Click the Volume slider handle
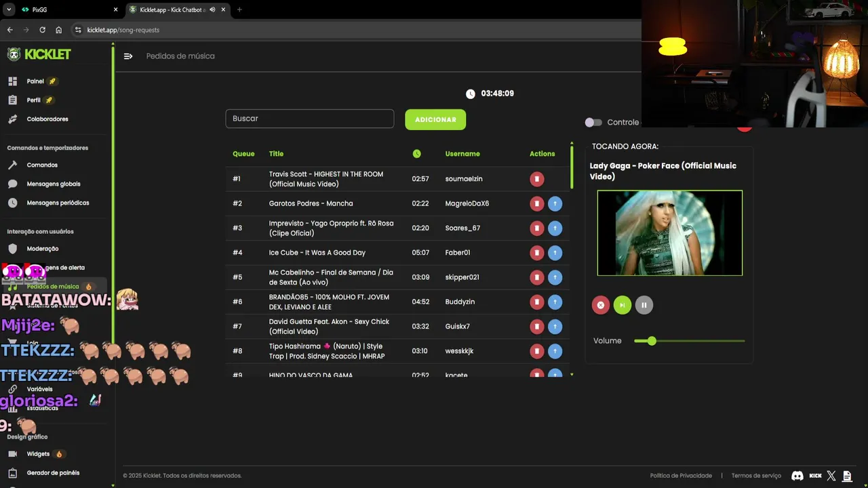The image size is (868, 488). [652, 341]
